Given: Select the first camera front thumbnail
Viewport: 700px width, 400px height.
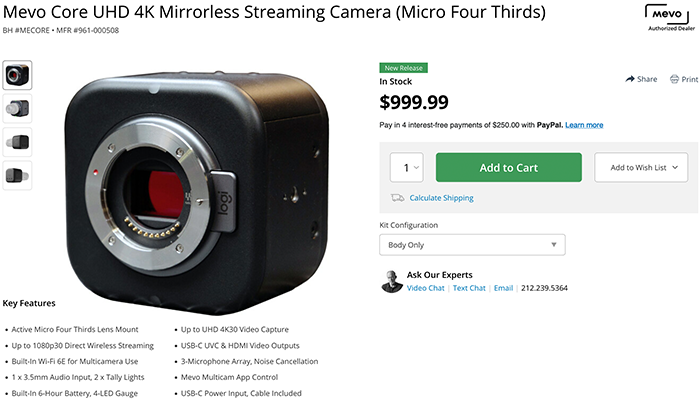Looking at the screenshot, I should [x=17, y=75].
